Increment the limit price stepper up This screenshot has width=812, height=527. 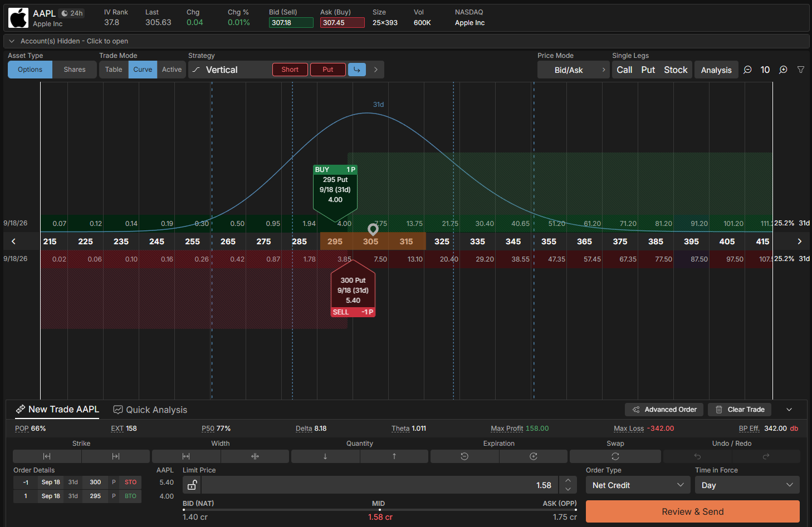tap(568, 481)
